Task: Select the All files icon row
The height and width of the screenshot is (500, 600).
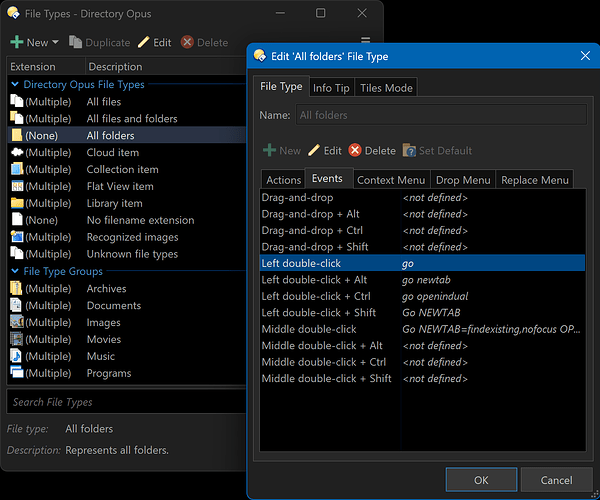Action: (x=16, y=101)
